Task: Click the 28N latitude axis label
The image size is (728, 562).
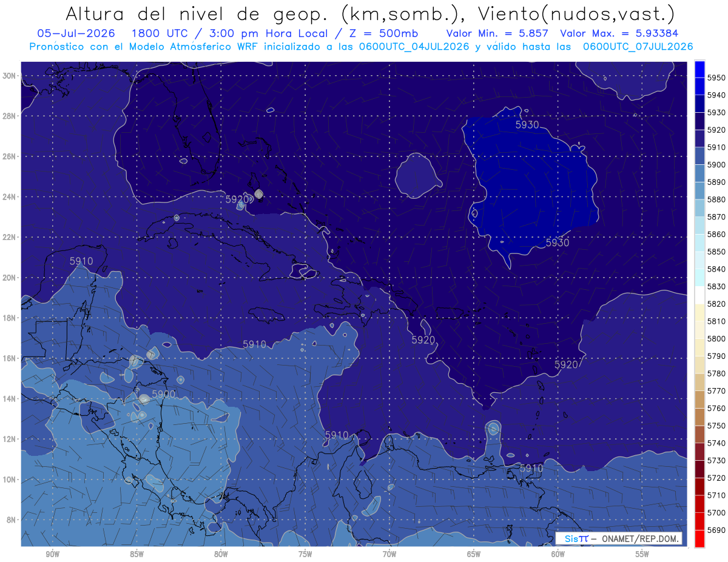Action: (x=9, y=116)
